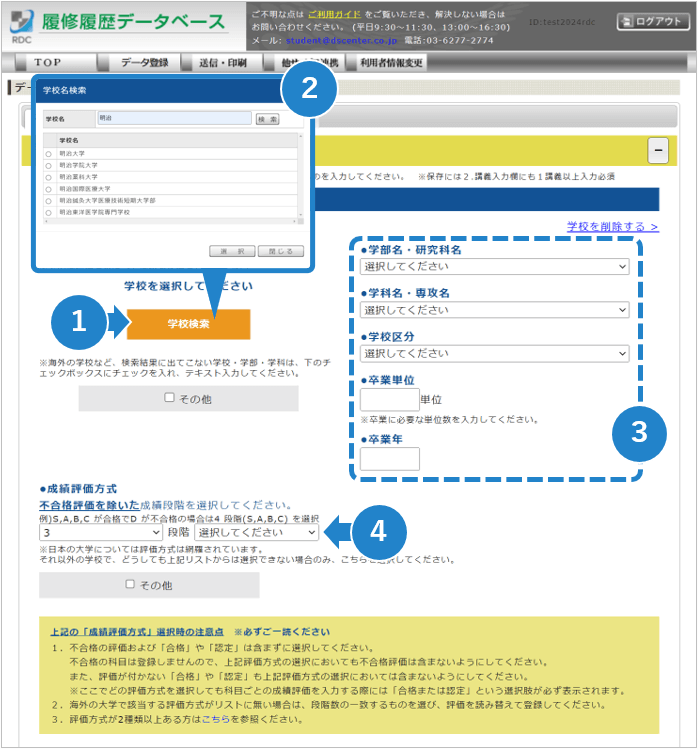698x749 pixels.
Task: Click the logout button icon
Action: click(x=626, y=21)
